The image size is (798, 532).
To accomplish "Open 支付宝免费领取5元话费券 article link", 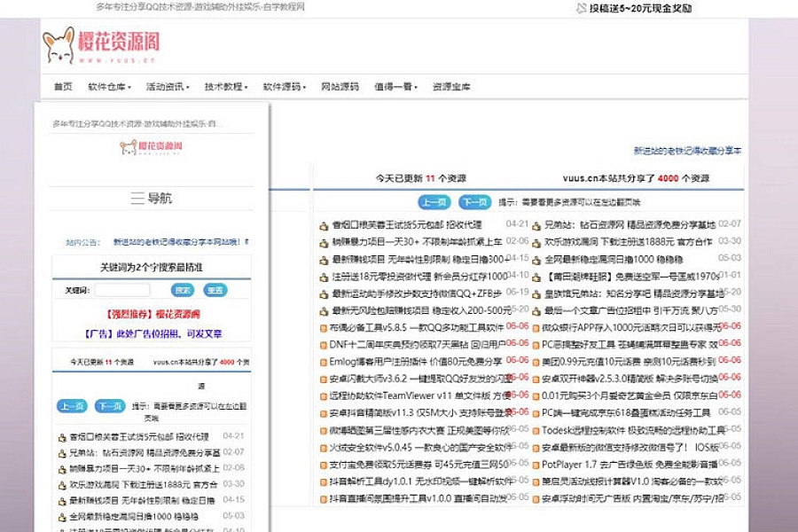I will point(419,465).
